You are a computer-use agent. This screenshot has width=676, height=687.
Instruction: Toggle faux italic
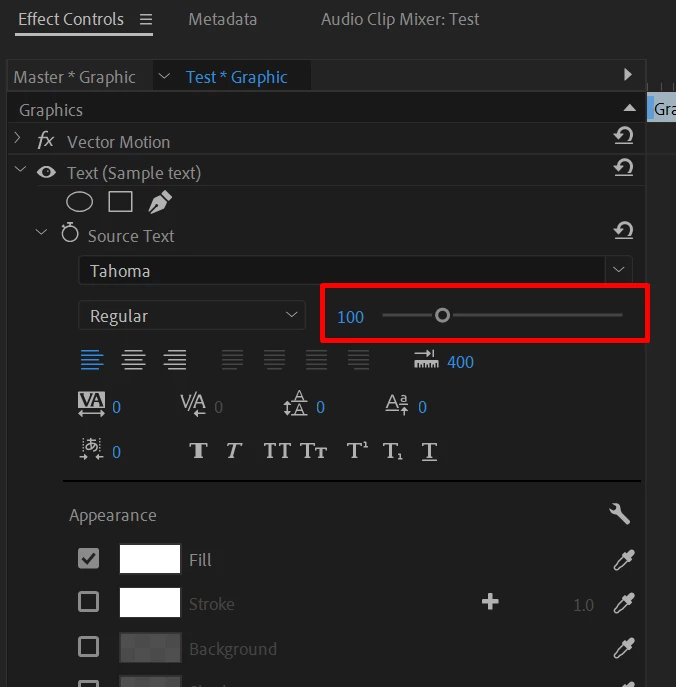point(234,450)
